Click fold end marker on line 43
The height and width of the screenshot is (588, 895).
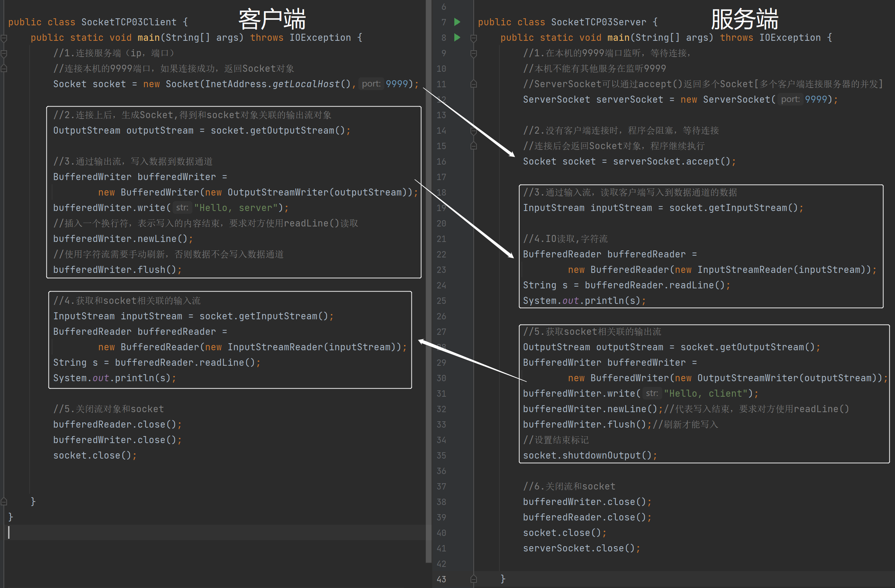(474, 579)
